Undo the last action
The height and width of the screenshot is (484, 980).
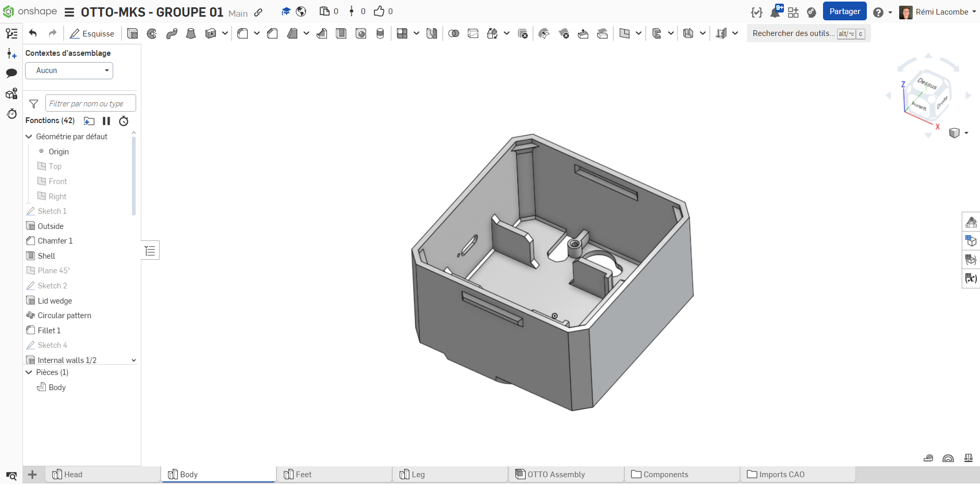tap(33, 33)
